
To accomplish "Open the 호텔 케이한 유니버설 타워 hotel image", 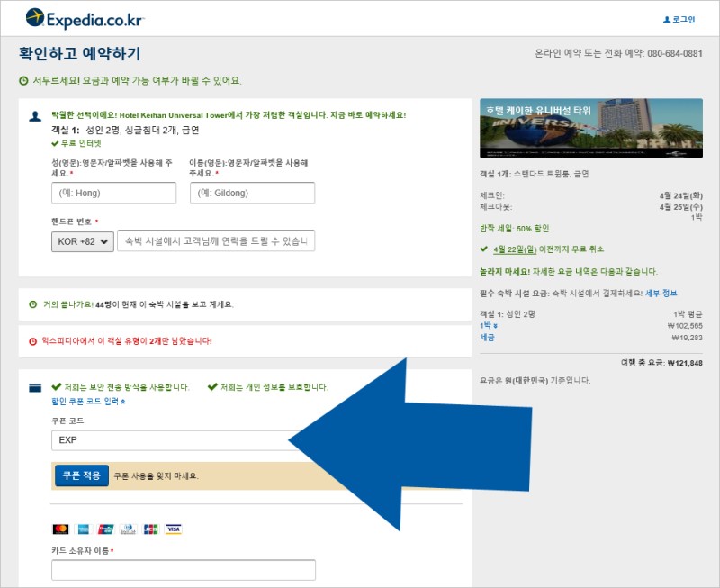I will (591, 128).
